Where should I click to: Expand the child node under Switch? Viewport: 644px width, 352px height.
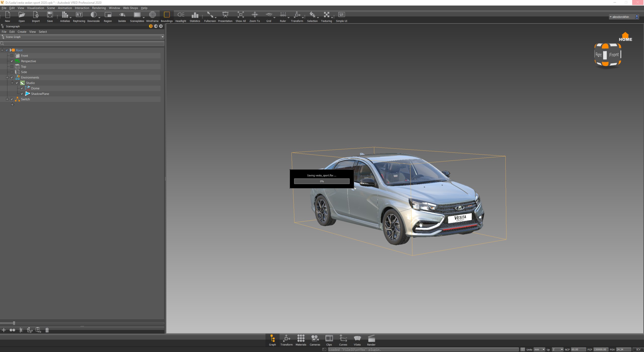point(12,105)
